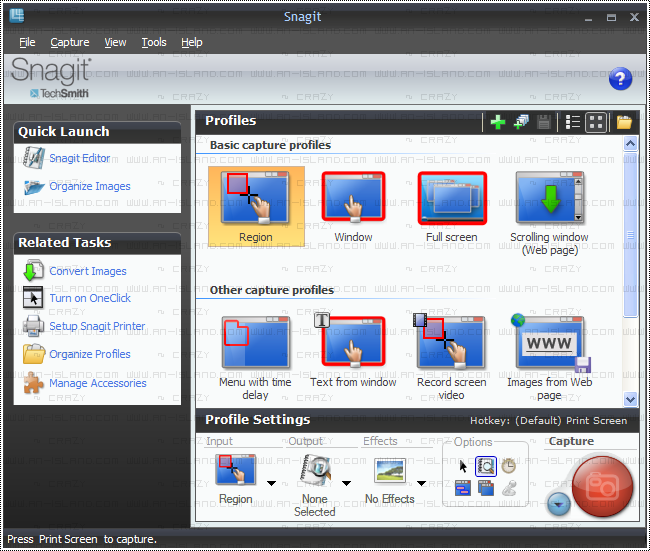Expand the Input Region dropdown arrow
The height and width of the screenshot is (551, 650).
pos(272,483)
